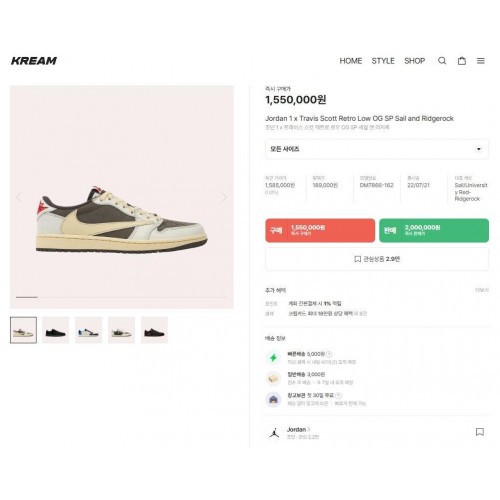Click the green sell button 2,000,000
The width and height of the screenshot is (500, 500).
coord(434,230)
